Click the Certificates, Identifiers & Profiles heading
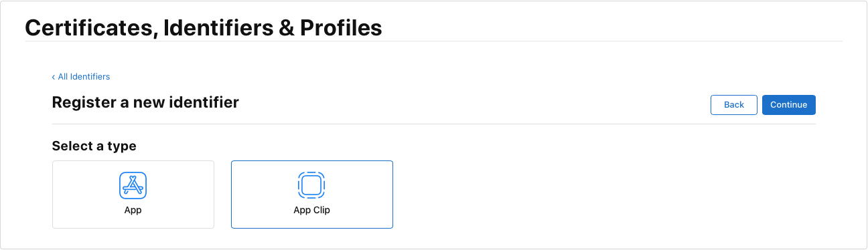Screen dimensions: 868x250 coord(204,27)
